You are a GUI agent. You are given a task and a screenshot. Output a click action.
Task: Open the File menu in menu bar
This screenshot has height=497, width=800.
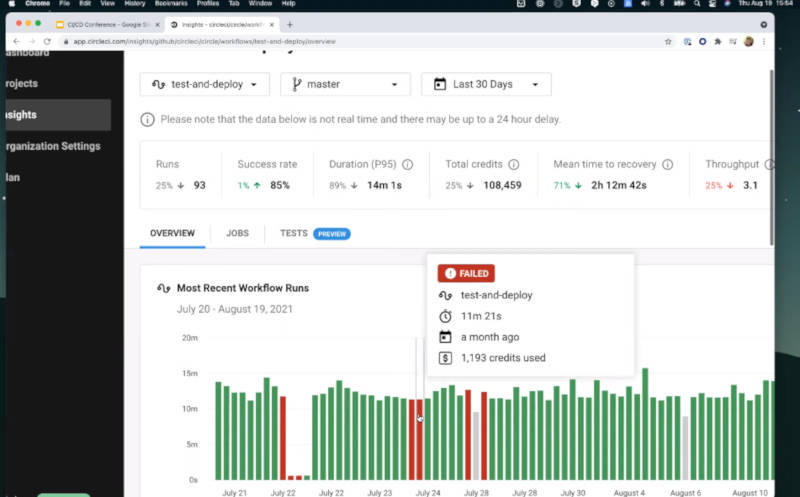click(64, 4)
